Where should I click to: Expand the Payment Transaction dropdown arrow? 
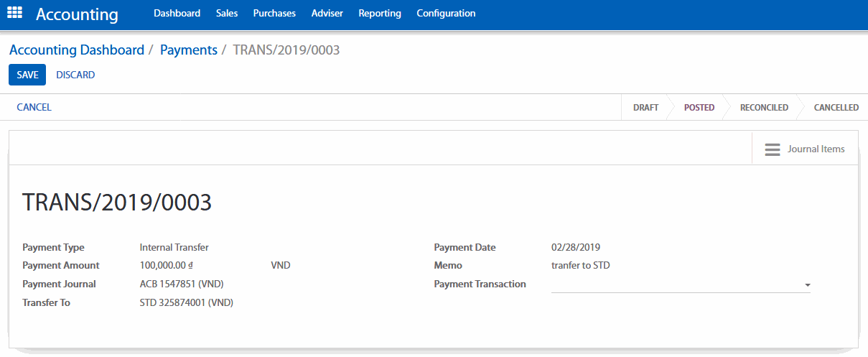click(x=807, y=285)
